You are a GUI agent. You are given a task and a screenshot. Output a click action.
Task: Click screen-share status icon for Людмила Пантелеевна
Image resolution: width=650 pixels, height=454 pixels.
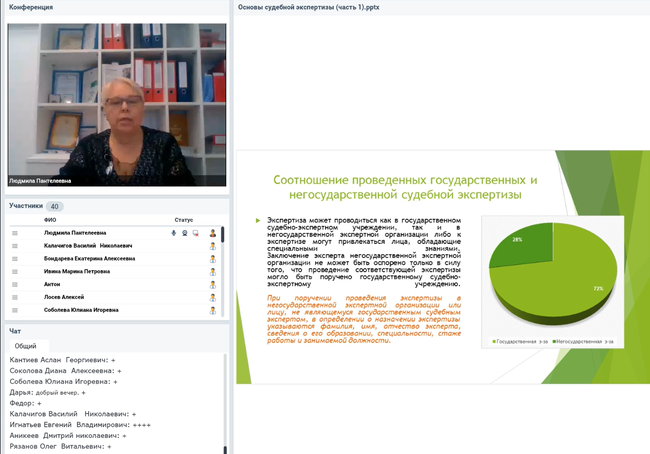tap(195, 233)
